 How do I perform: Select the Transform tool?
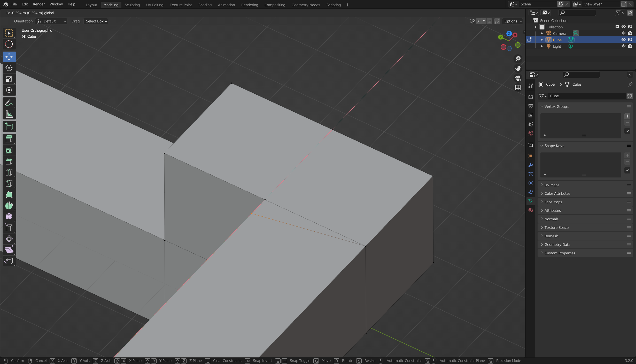(9, 90)
